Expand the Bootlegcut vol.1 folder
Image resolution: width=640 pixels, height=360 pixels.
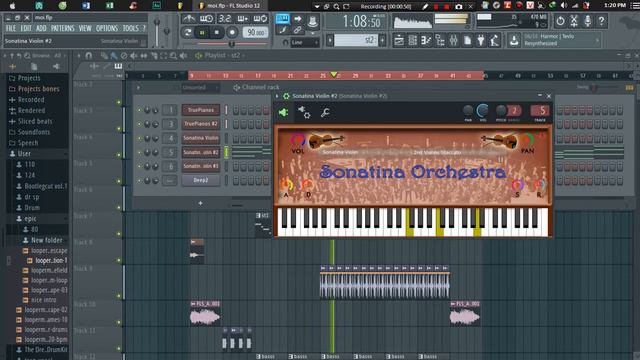(x=45, y=186)
